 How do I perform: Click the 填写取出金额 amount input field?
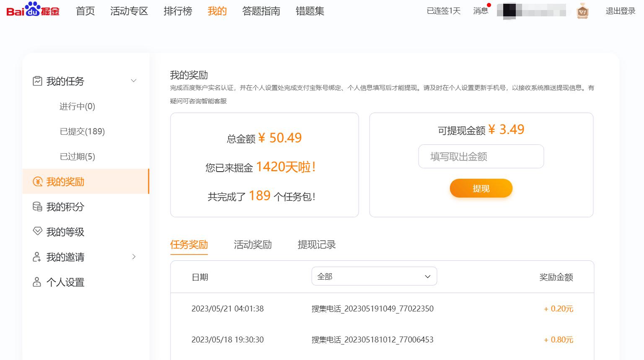pos(481,156)
